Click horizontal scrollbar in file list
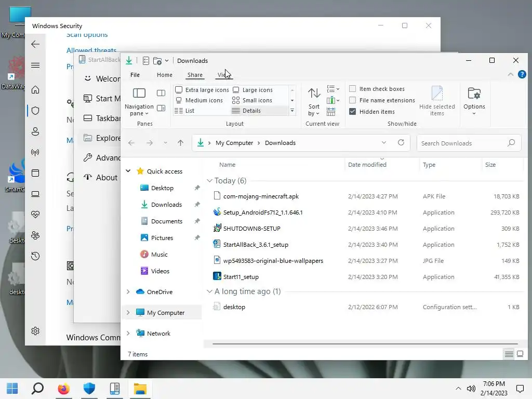The height and width of the screenshot is (399, 532). tap(365, 344)
